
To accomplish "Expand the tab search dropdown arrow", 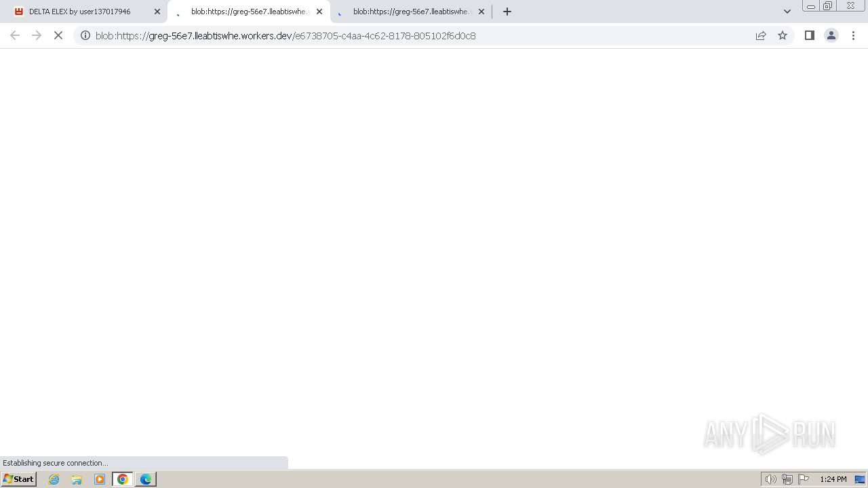I will pyautogui.click(x=787, y=12).
